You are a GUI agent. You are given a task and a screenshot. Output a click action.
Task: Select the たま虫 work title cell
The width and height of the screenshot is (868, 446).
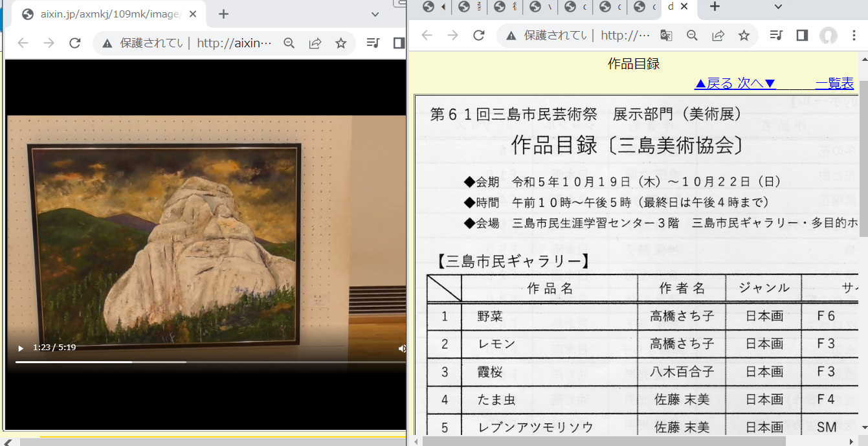550,399
